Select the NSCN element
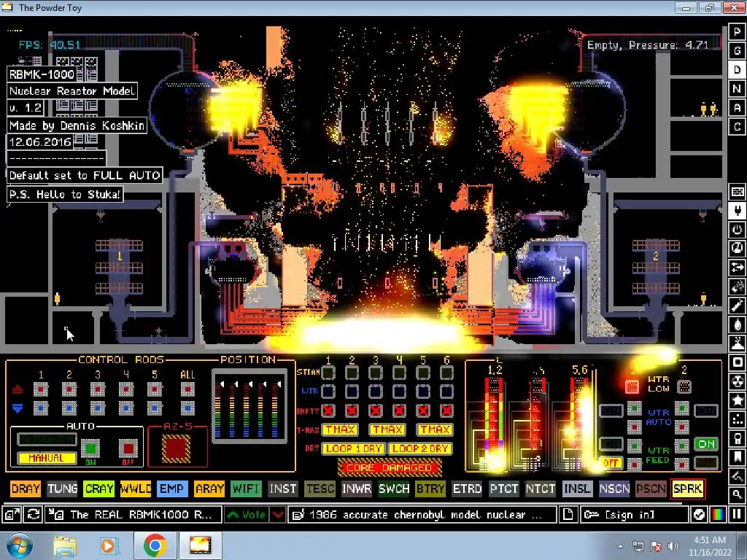The image size is (747, 560). (614, 489)
